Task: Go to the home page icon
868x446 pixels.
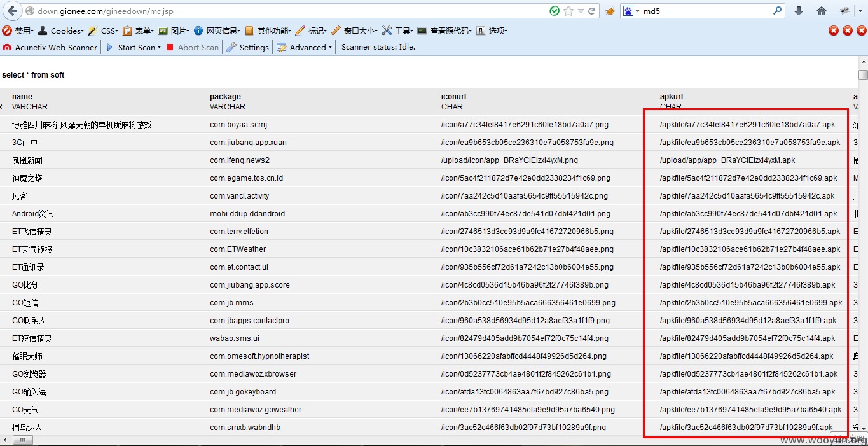Action: [822, 11]
